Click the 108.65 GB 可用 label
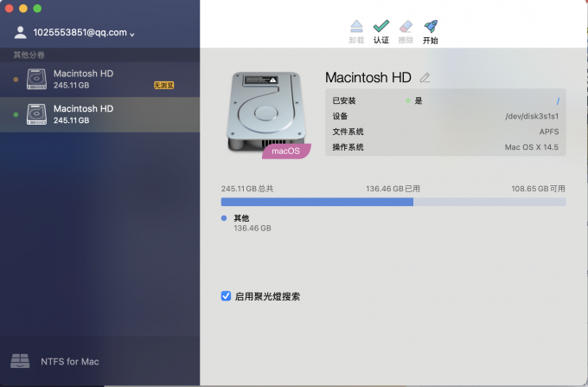 tap(538, 189)
